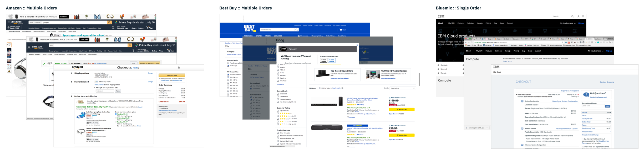This screenshot has width=644, height=155.
Task: Open My cloud console in back IBM window
Action: tap(567, 23)
